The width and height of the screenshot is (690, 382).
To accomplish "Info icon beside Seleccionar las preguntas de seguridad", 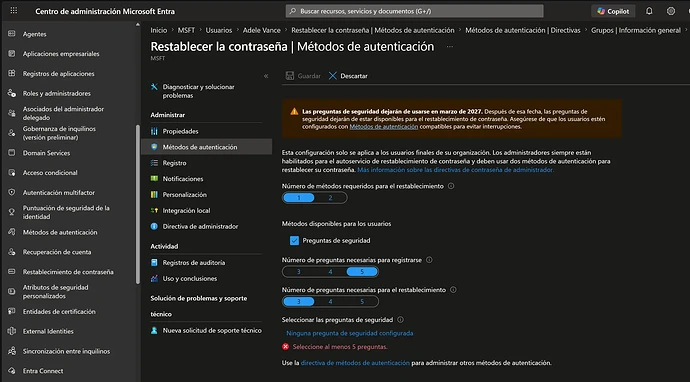I will 400,320.
